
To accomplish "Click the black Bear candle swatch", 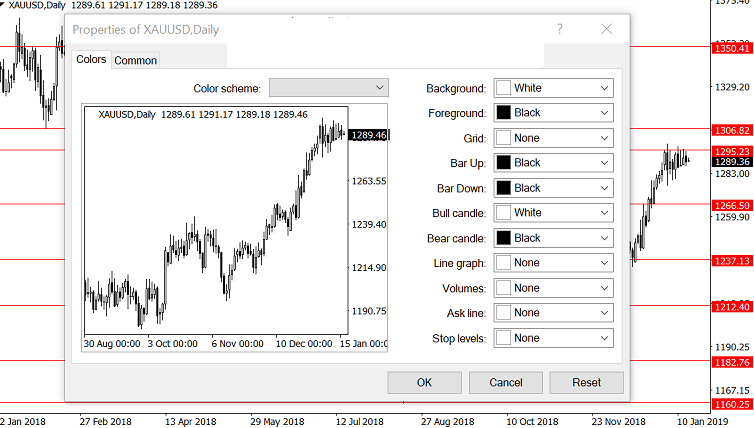I will 503,238.
